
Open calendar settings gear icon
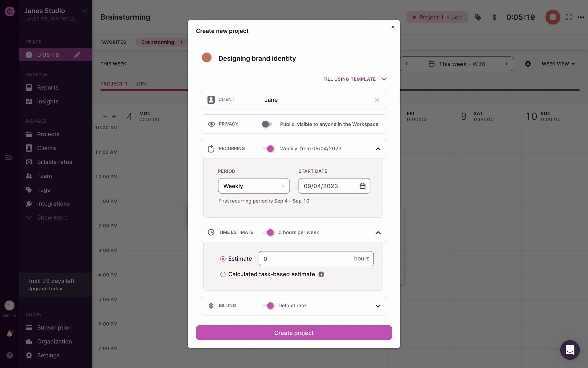528,64
